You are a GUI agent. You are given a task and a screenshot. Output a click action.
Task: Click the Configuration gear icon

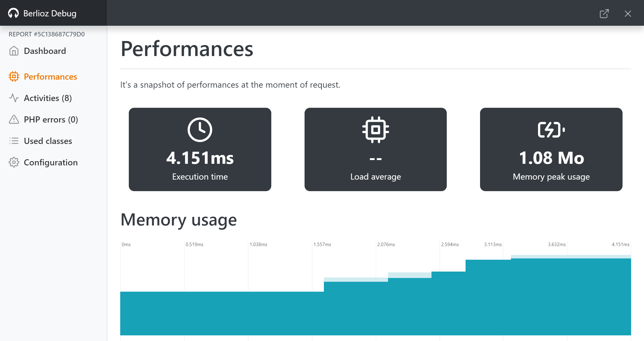point(14,162)
